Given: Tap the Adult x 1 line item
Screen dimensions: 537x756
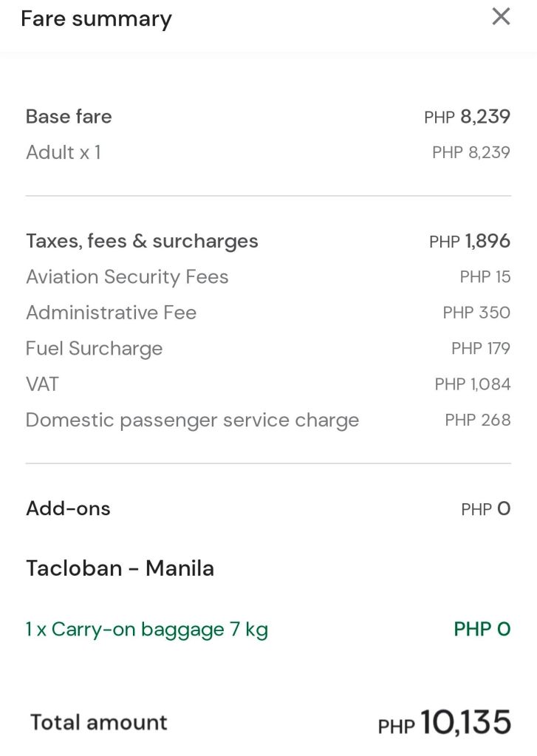Looking at the screenshot, I should tap(64, 152).
